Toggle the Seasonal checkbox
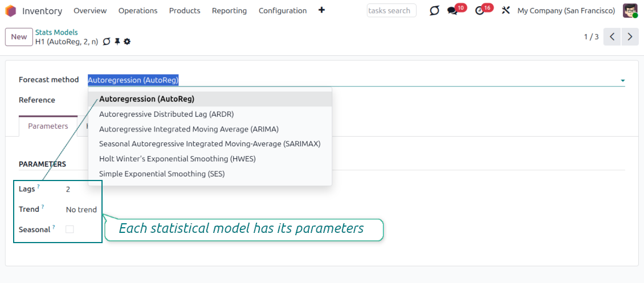Viewport: 644px width, 283px height. pyautogui.click(x=70, y=229)
